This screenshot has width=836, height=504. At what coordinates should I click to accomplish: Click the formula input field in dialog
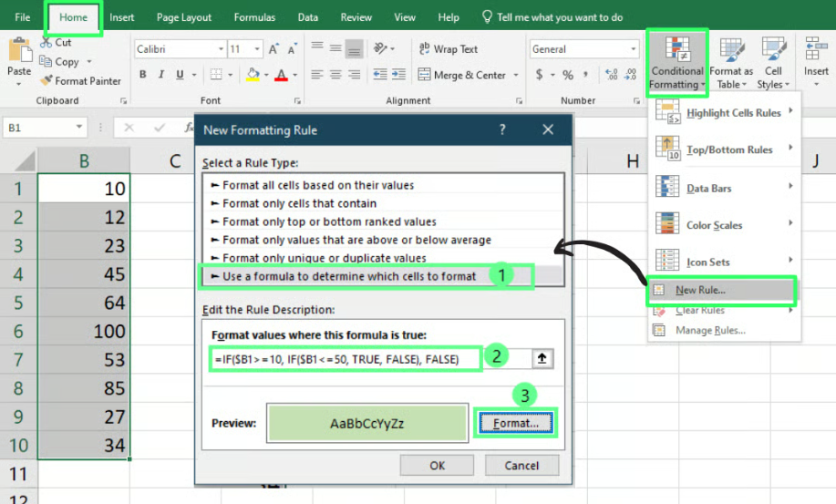coord(346,358)
